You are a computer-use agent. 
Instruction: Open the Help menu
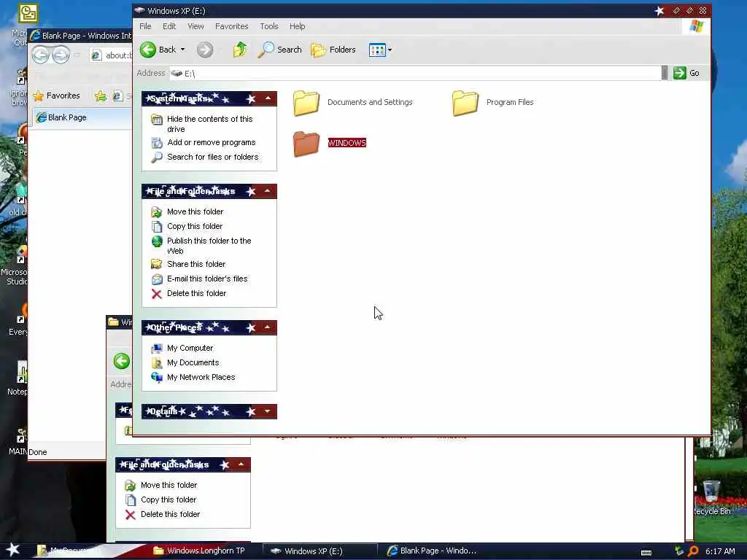tap(298, 26)
